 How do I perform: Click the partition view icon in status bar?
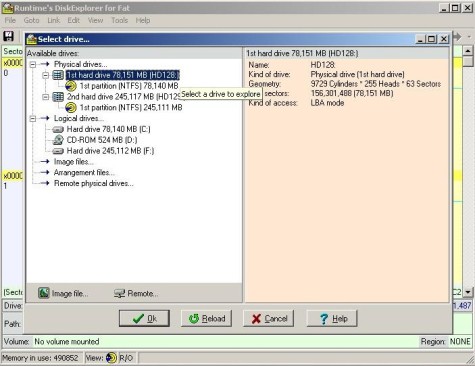pos(111,358)
